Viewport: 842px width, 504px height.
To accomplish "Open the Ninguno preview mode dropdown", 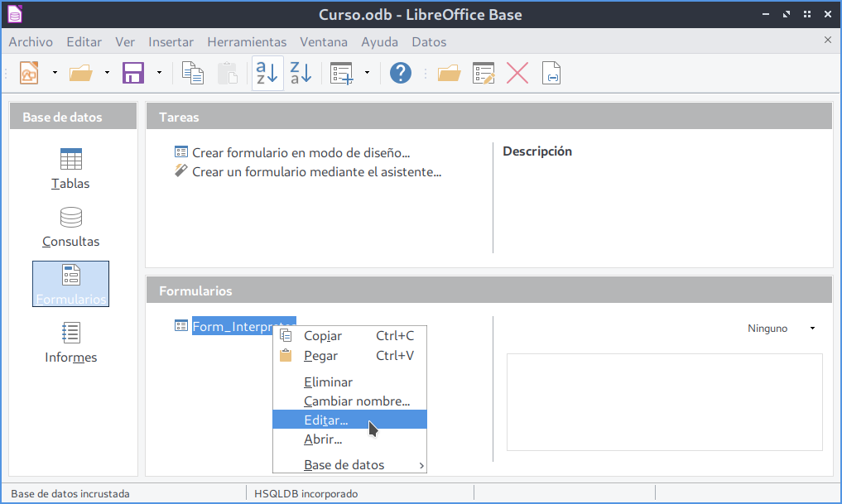I will pos(781,329).
